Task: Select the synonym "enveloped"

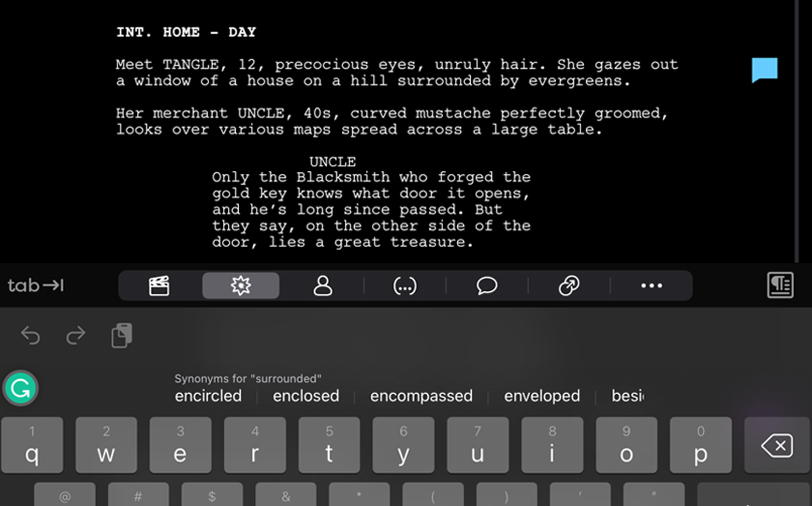Action: [542, 396]
